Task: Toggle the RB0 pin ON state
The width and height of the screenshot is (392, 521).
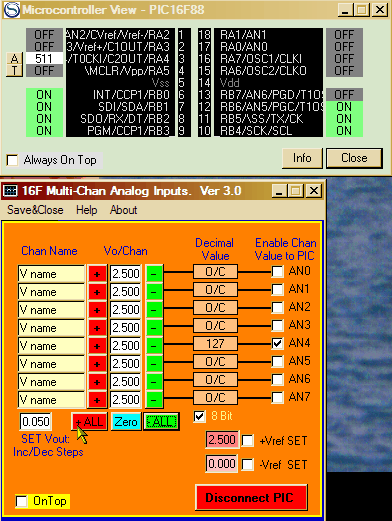Action: pos(44,95)
